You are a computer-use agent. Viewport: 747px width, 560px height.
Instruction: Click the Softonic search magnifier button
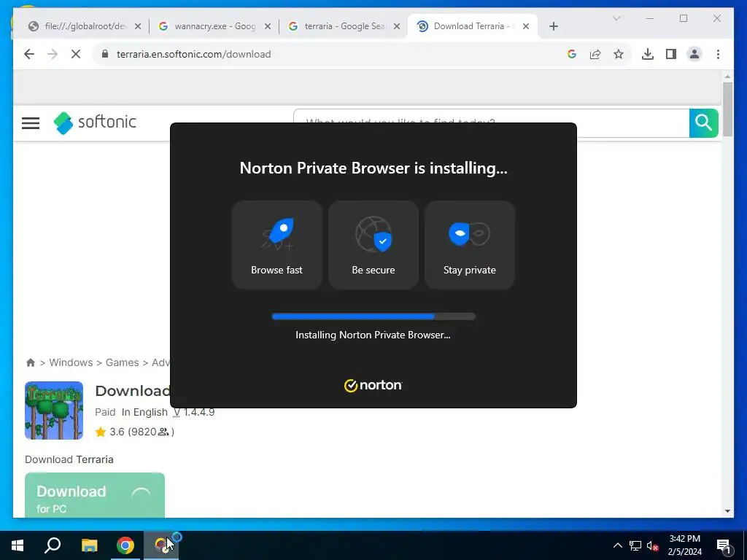[x=704, y=122]
